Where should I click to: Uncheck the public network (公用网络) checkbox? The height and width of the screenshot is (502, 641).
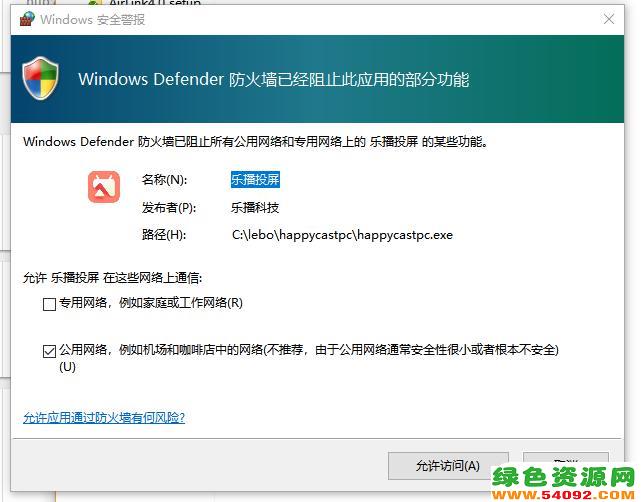49,351
